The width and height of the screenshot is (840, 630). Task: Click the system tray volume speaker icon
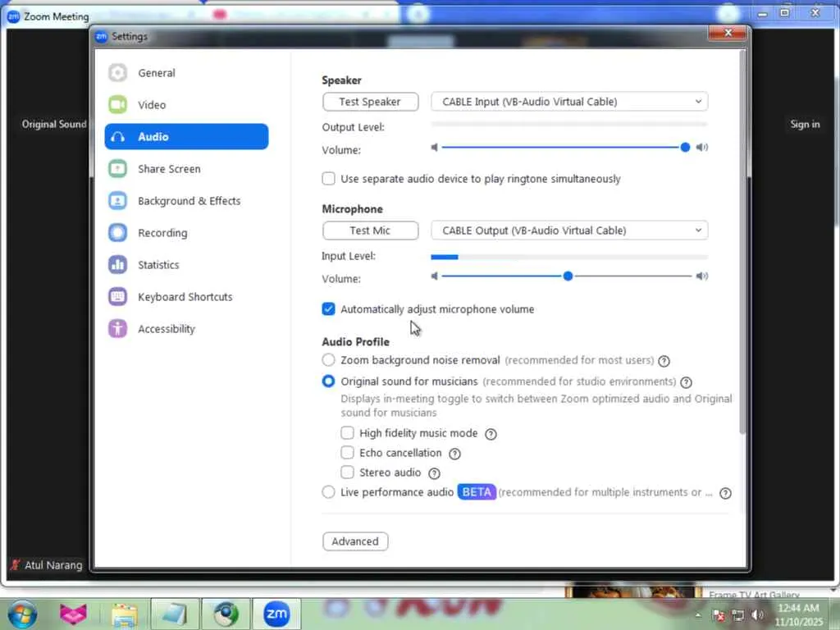point(757,615)
